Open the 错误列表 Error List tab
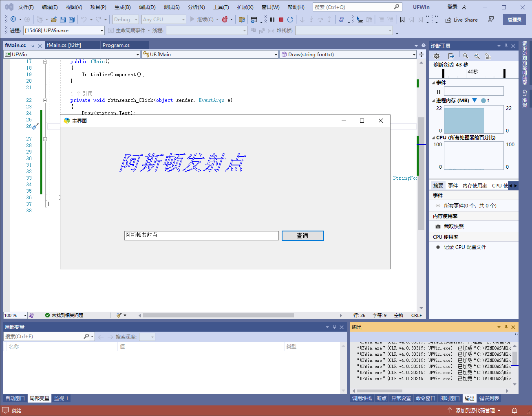This screenshot has width=532, height=416. 489,398
